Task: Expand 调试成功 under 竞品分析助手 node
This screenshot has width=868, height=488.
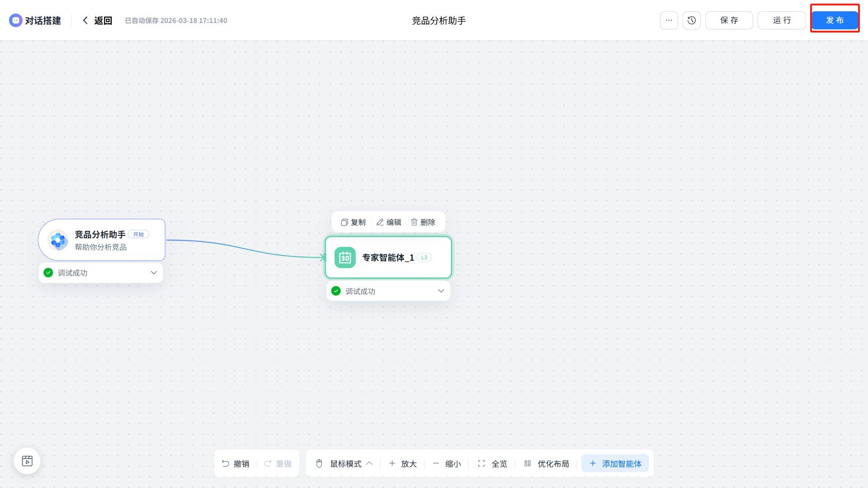Action: pos(154,273)
